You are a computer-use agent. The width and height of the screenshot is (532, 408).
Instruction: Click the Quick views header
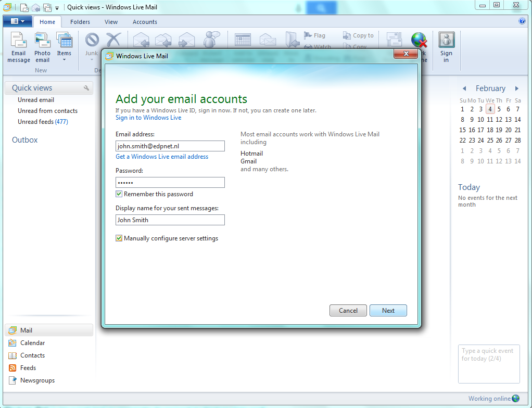click(x=49, y=88)
